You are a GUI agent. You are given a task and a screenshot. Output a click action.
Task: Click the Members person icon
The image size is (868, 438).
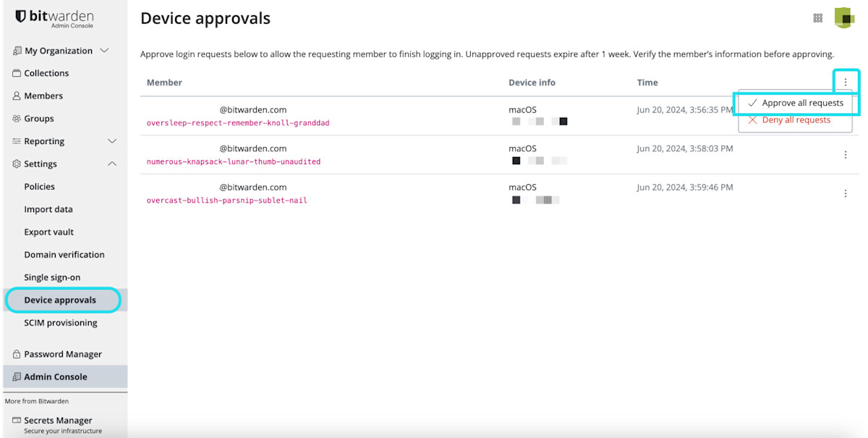[x=17, y=96]
